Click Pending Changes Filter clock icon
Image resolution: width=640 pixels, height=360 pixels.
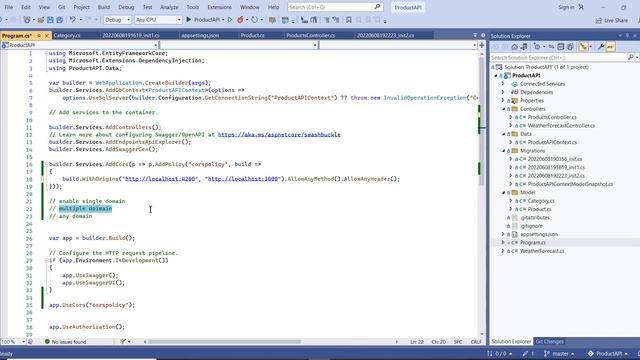coord(537,47)
